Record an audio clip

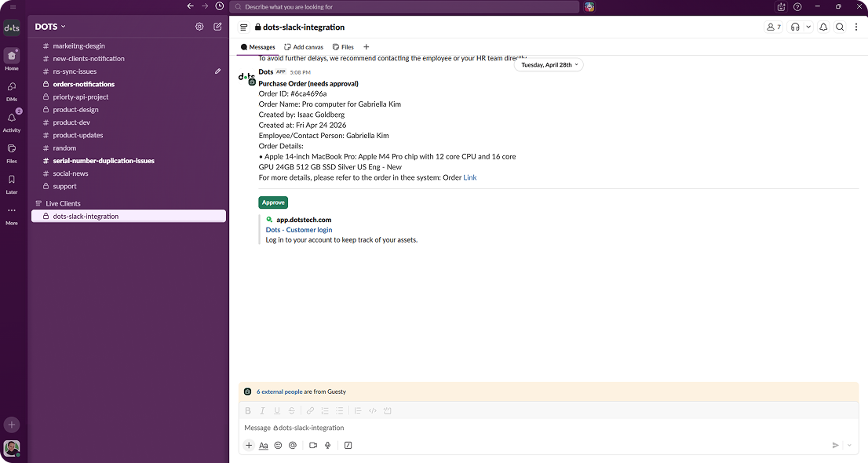tap(328, 445)
